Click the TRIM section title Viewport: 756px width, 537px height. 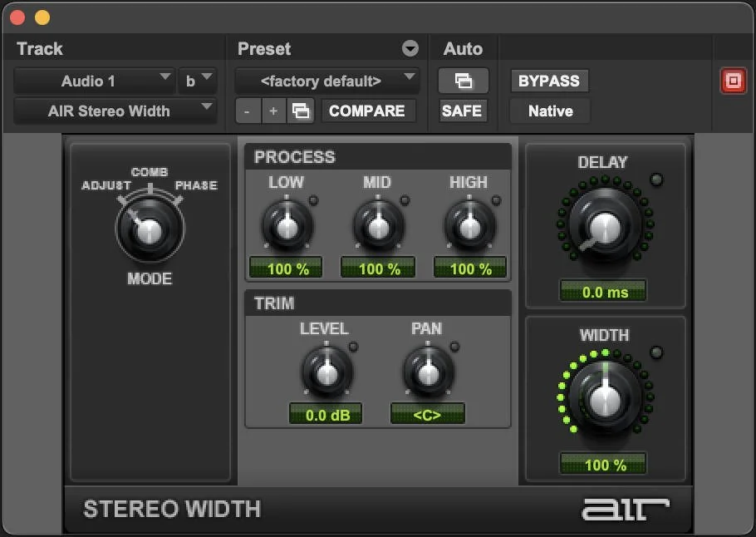274,303
